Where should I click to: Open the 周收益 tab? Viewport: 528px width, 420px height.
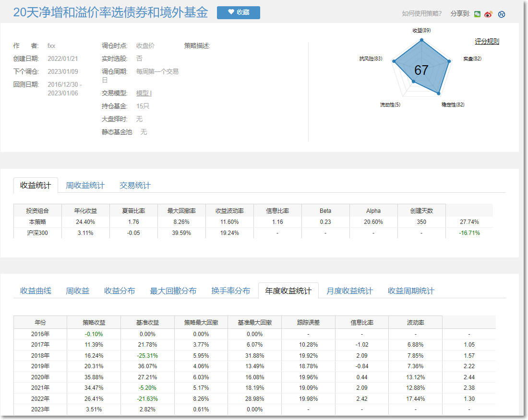pyautogui.click(x=77, y=291)
